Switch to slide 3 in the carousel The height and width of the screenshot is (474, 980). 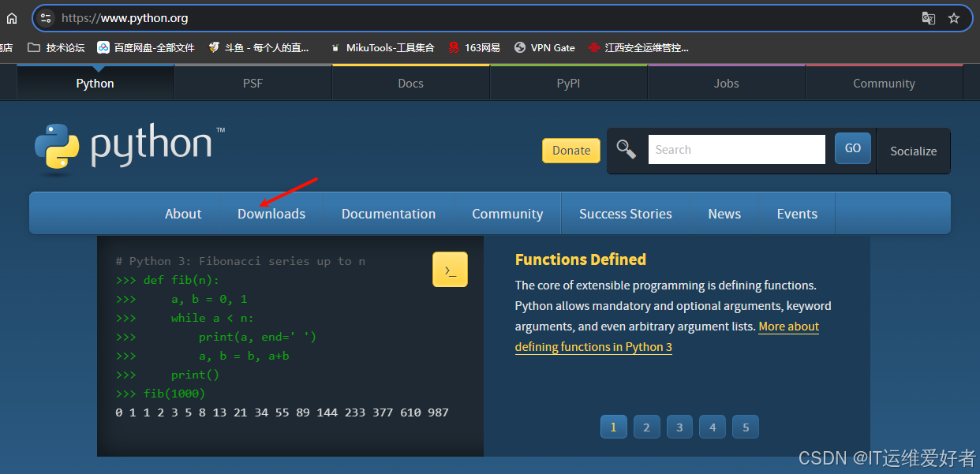click(679, 427)
